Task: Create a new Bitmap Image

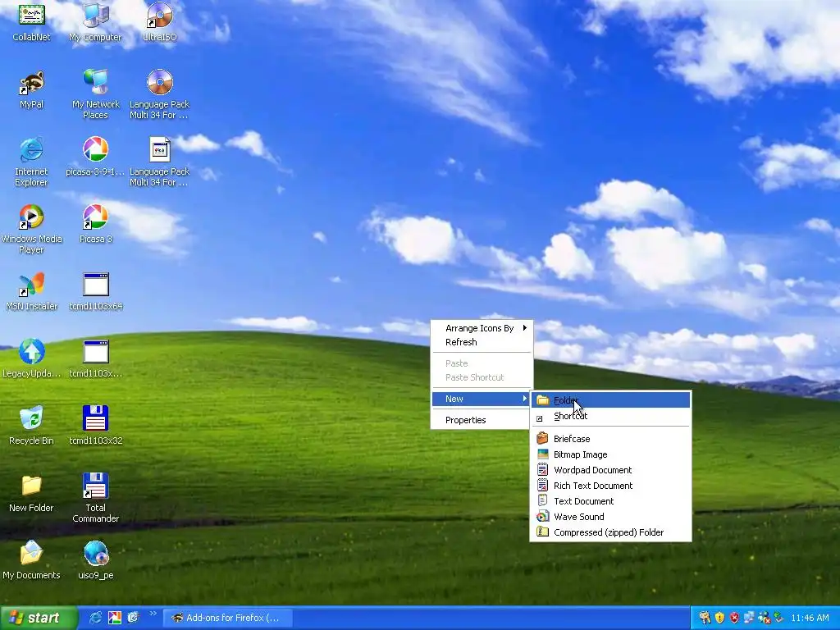Action: coord(610,454)
